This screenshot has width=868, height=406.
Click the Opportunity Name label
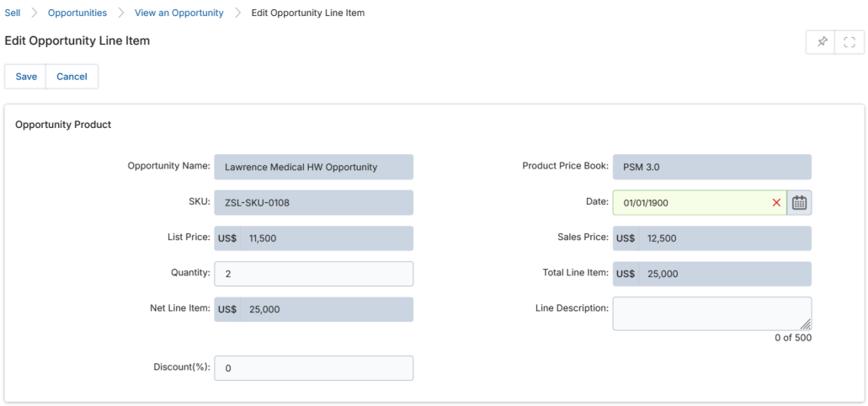pyautogui.click(x=169, y=166)
